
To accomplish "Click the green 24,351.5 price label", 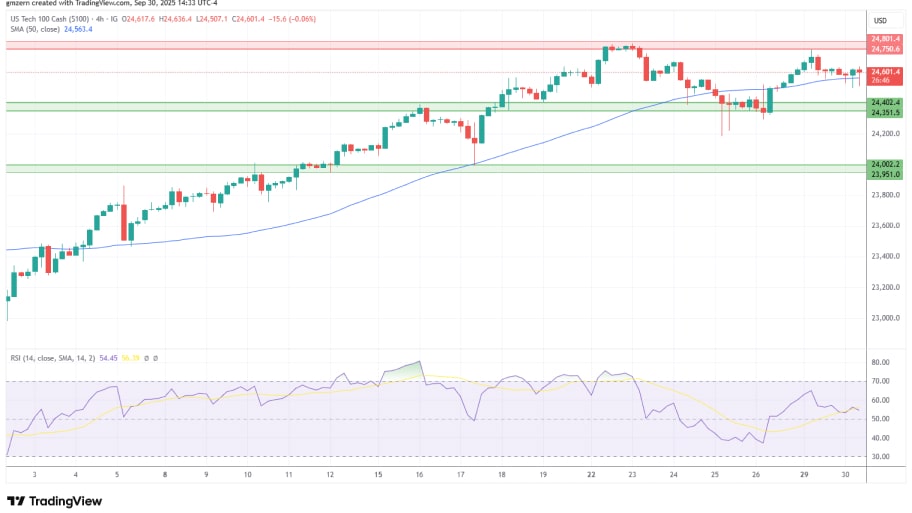I will pos(886,112).
